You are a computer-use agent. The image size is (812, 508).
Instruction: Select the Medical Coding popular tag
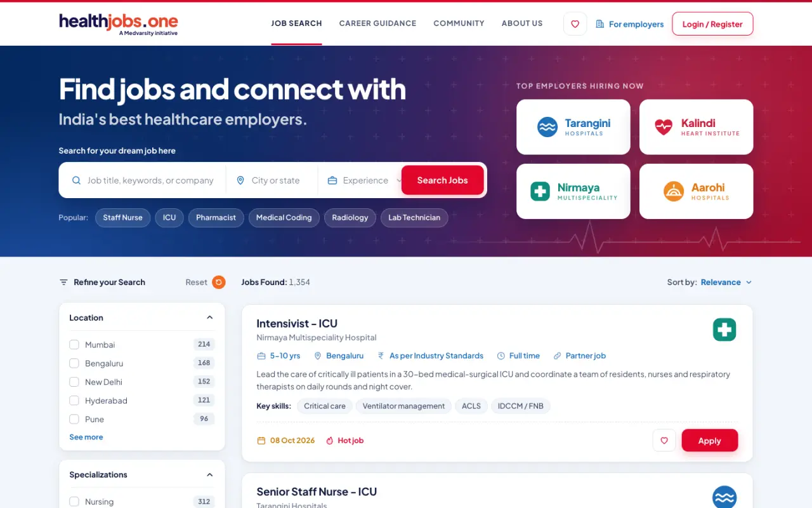coord(284,218)
